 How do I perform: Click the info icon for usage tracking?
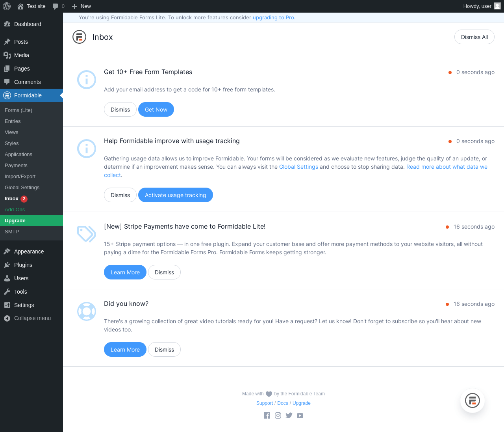tap(87, 149)
